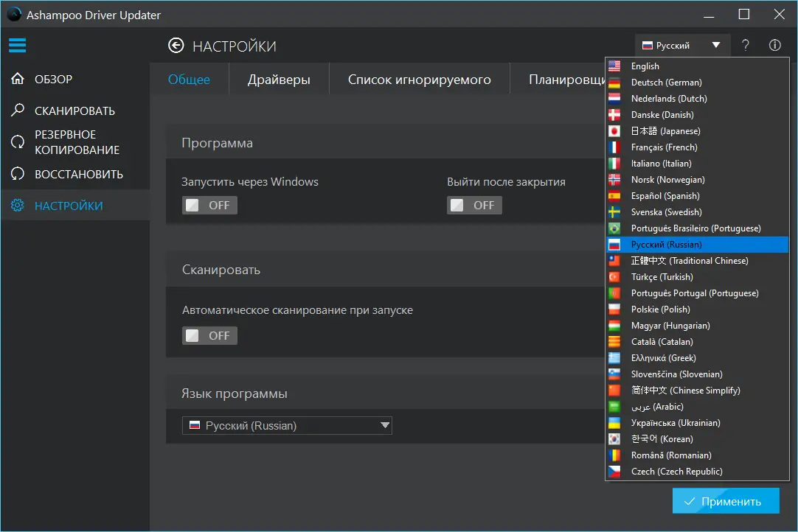Click the restore icon for ВОССТАНОВИТЬ
The image size is (798, 532).
[18, 174]
